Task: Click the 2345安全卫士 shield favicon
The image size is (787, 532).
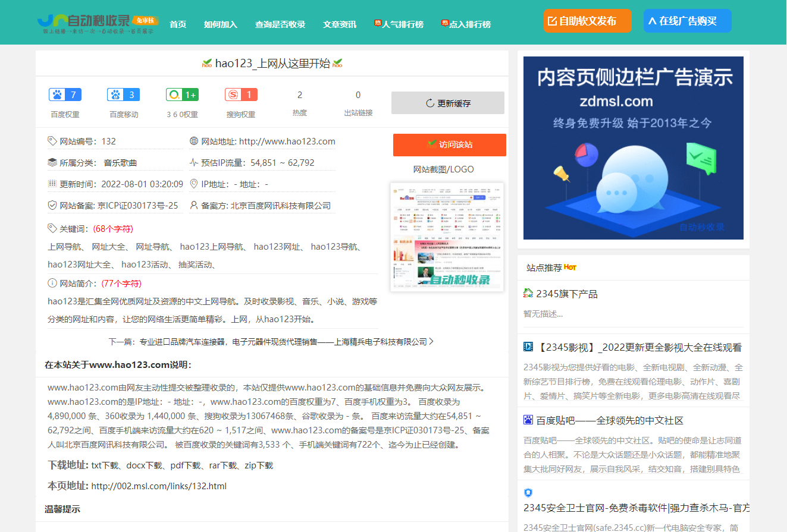Action: (x=528, y=493)
